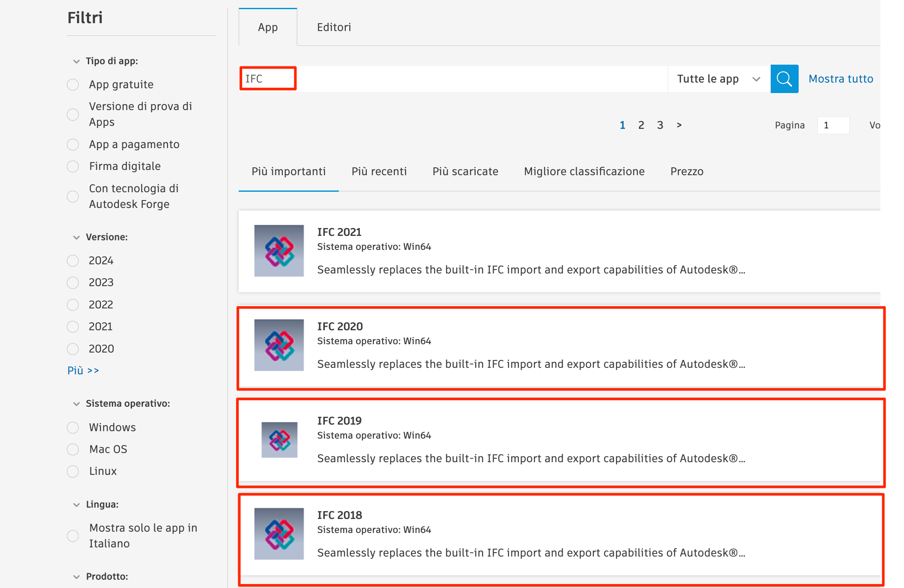
Task: Sort by Migliore classificazione
Action: pyautogui.click(x=584, y=172)
